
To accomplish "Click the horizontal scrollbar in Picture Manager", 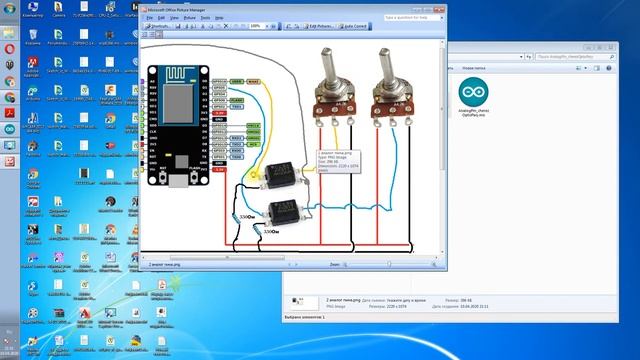I will [227, 258].
